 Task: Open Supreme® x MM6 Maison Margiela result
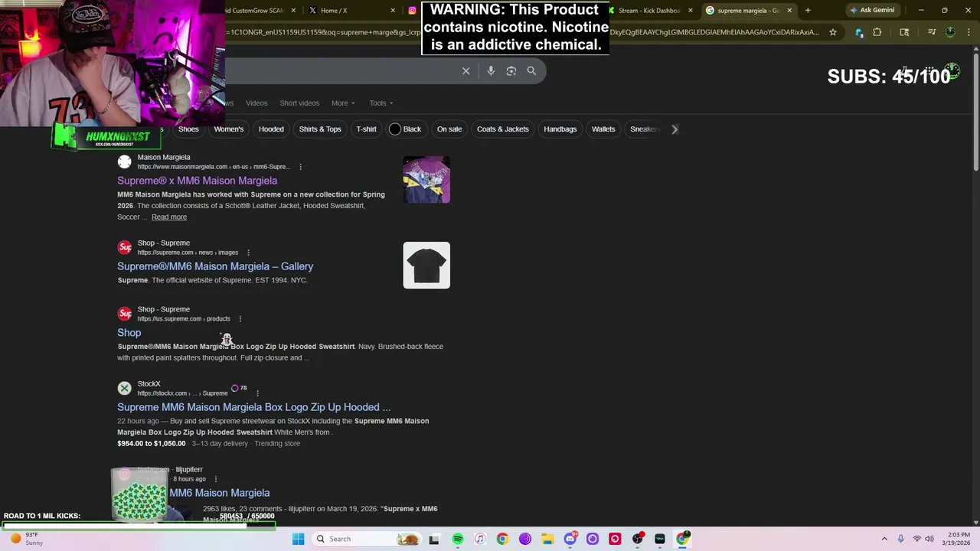(x=197, y=181)
